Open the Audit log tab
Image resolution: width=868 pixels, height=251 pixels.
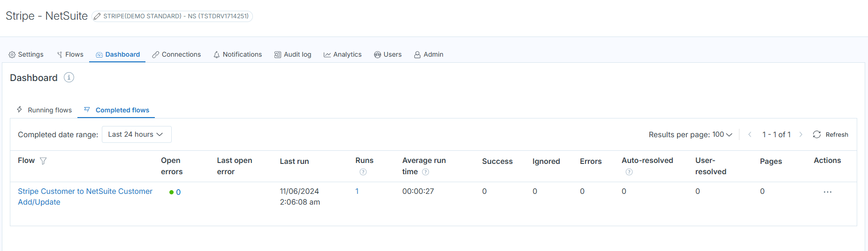[x=293, y=55]
